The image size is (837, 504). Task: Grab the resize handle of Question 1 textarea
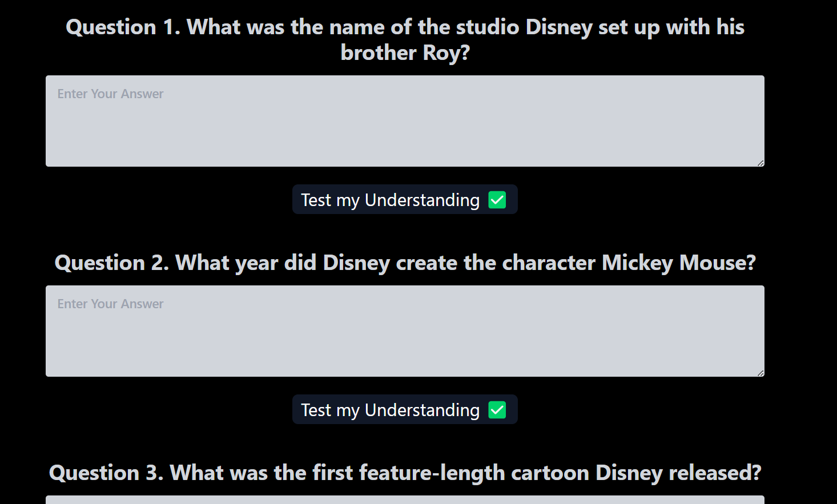pos(760,163)
